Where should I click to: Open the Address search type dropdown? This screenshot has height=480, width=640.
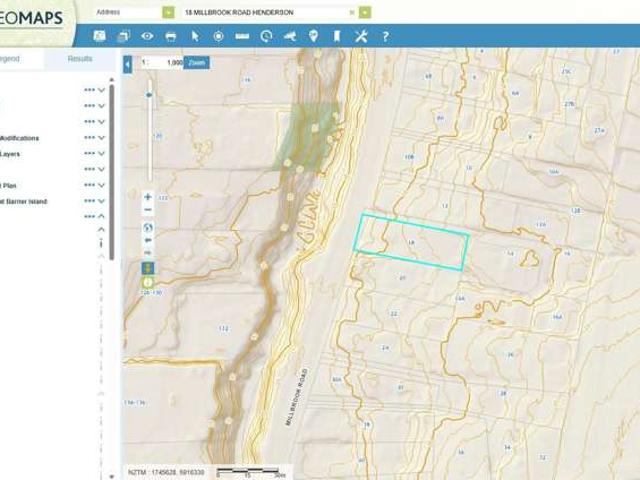tap(167, 12)
